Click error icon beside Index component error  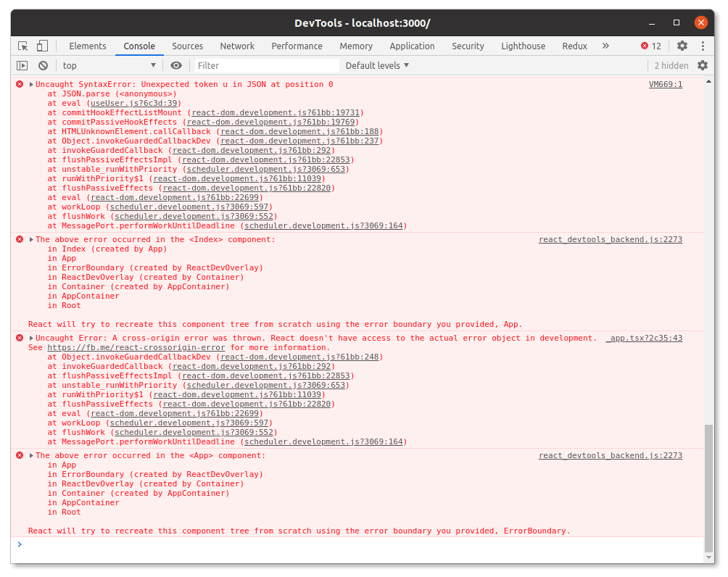point(20,239)
